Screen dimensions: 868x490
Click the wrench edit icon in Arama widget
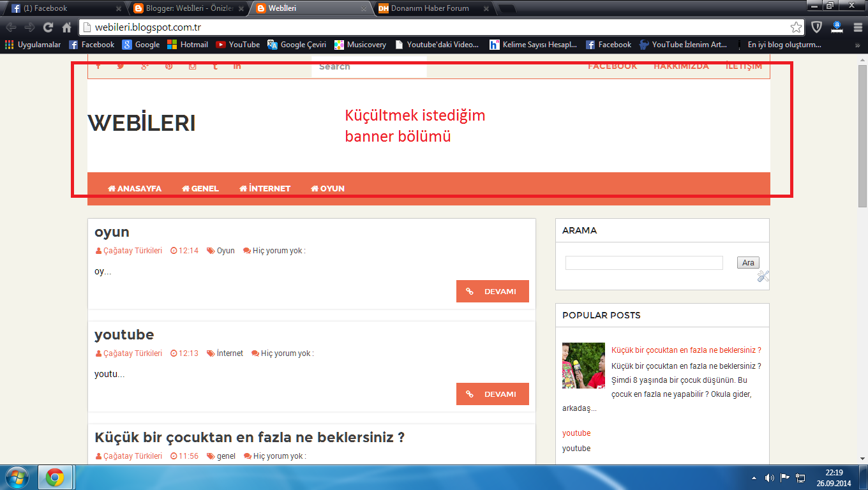763,276
